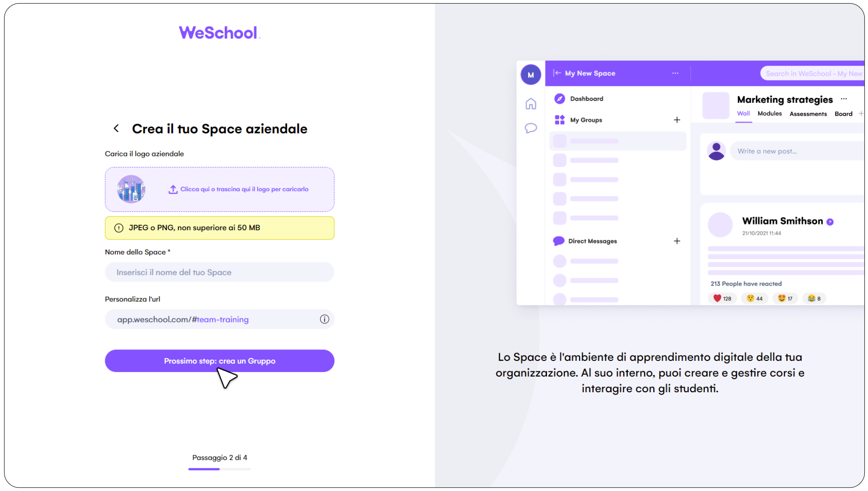Collapse the My New Space sidebar arrow
Viewport: 868px width, 491px height.
pos(557,73)
